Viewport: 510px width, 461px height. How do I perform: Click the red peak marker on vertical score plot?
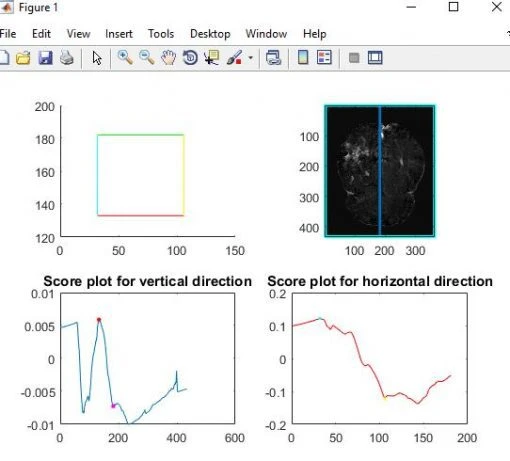(x=99, y=320)
